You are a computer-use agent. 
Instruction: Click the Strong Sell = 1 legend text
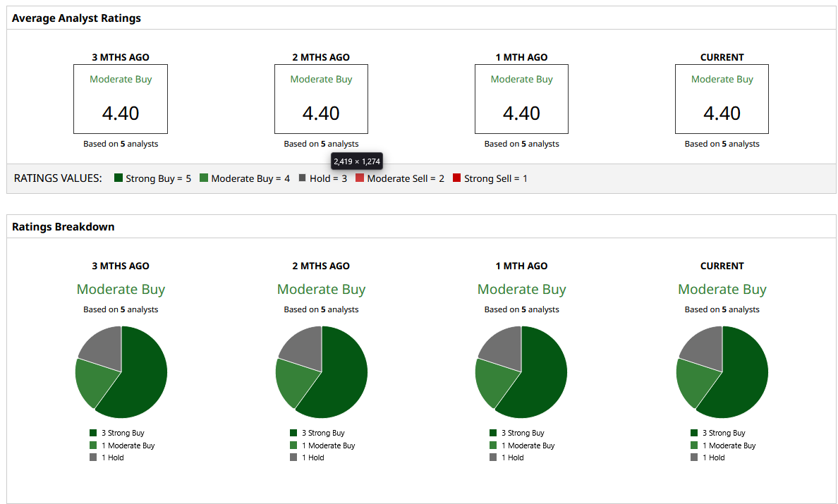pos(496,179)
